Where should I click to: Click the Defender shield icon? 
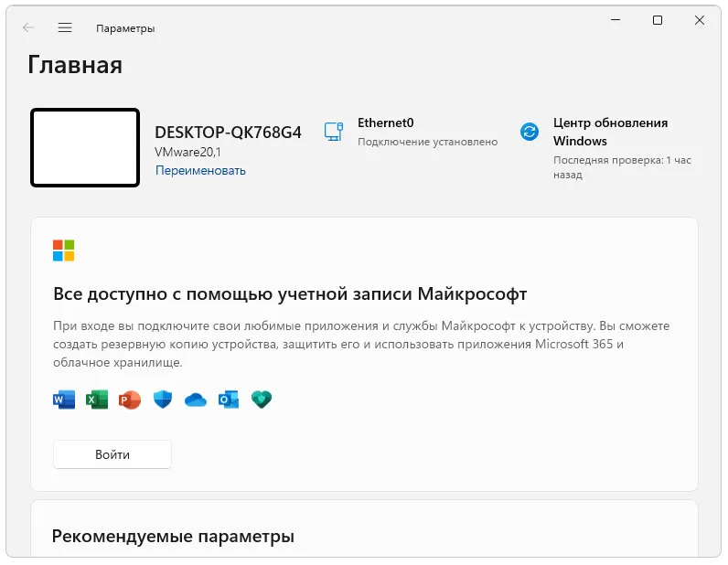[163, 400]
